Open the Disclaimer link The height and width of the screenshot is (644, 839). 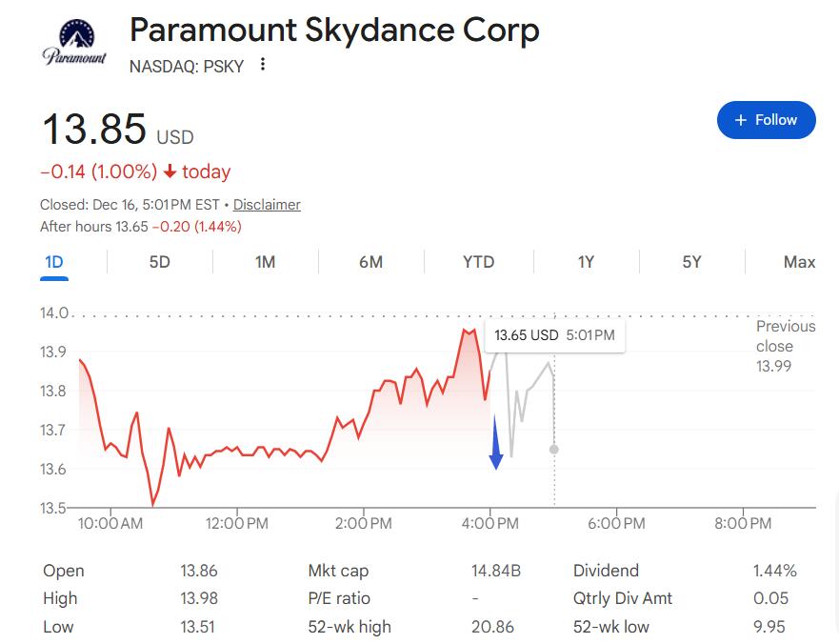(x=267, y=205)
